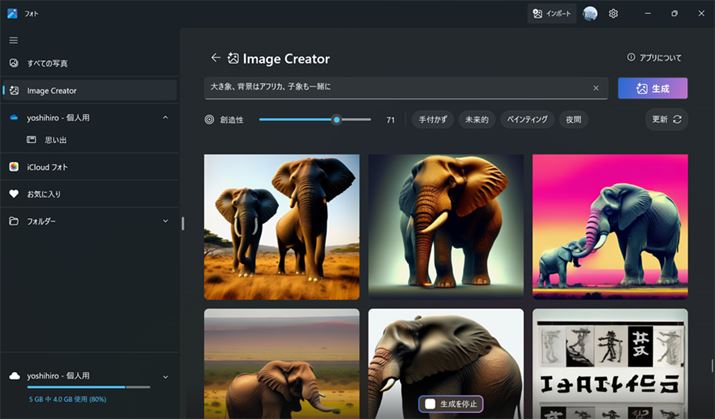Click the creativity icon next to 創造性
Viewport: 715px width, 419px height.
[209, 119]
